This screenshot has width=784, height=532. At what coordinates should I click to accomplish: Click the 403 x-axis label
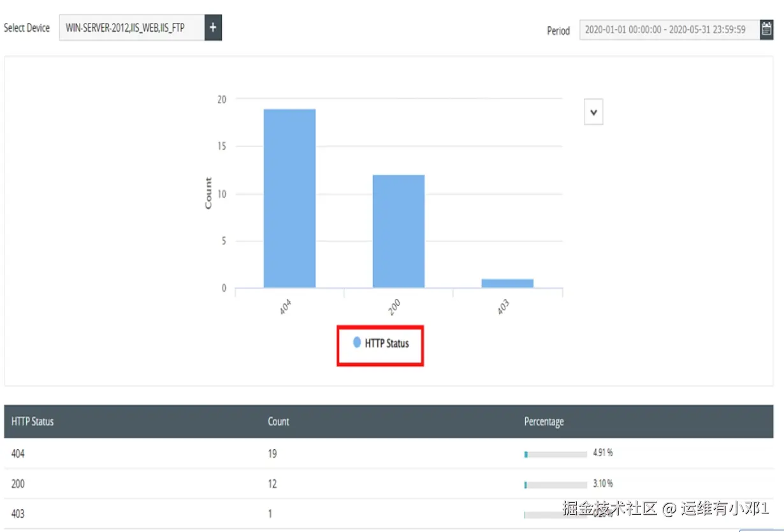(x=505, y=308)
